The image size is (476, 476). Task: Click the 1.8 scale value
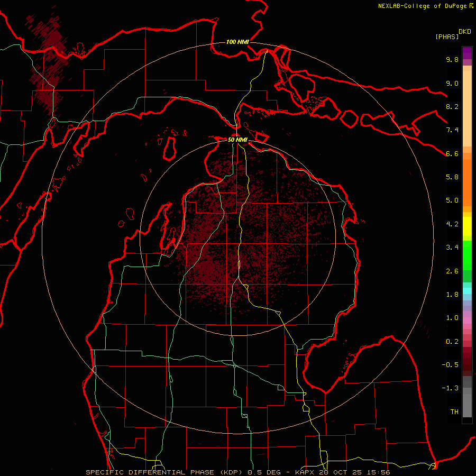coord(452,295)
